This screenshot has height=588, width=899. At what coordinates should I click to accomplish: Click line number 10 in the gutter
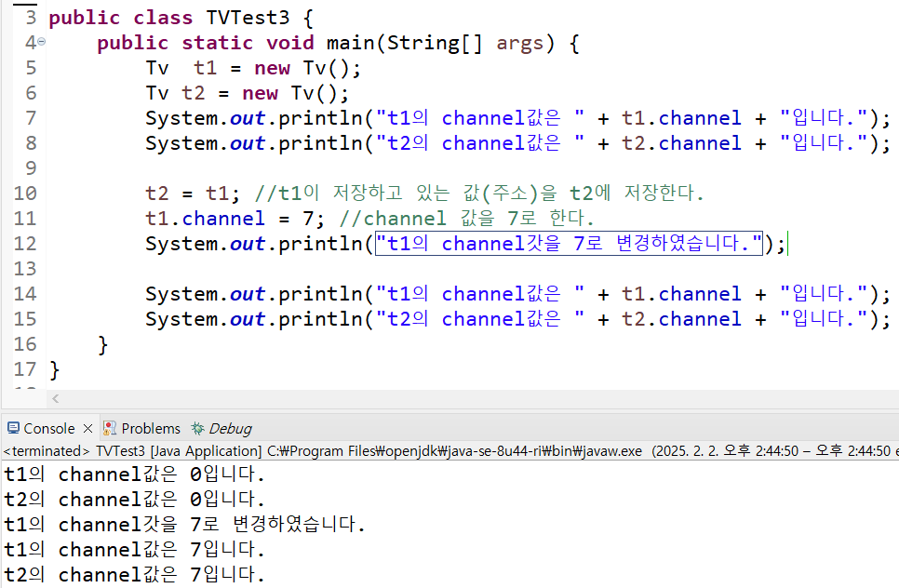pyautogui.click(x=25, y=194)
